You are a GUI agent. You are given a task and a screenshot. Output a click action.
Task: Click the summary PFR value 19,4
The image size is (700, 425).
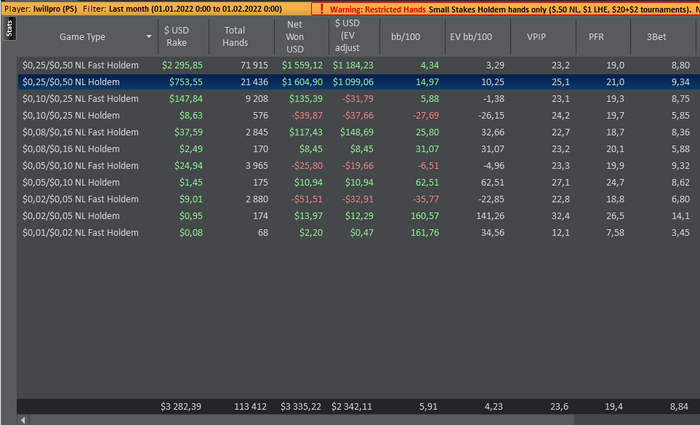[x=614, y=407]
